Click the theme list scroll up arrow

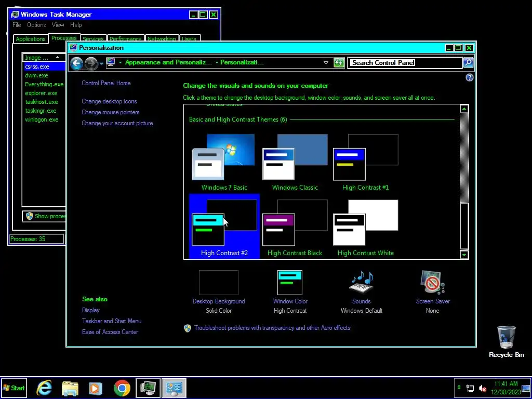464,109
